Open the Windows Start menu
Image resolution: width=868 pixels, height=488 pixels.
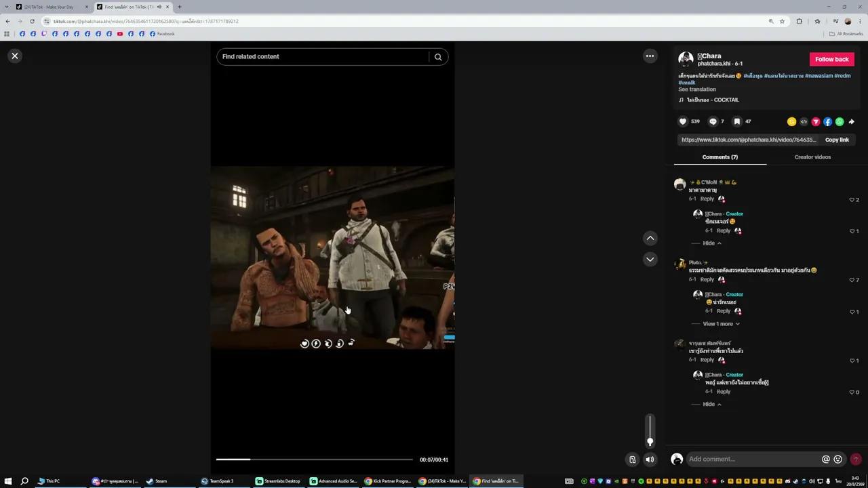[8, 481]
